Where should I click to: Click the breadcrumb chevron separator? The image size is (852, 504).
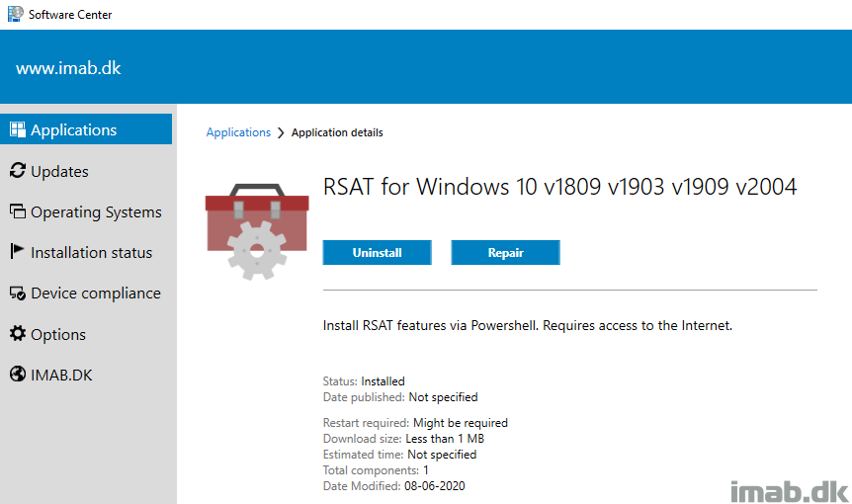tap(281, 133)
